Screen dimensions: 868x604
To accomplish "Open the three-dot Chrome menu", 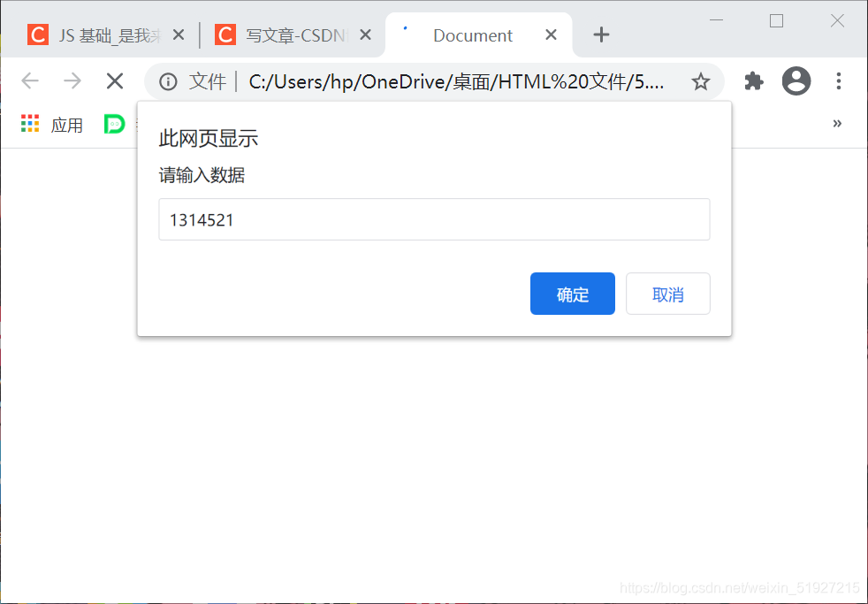I will tap(838, 80).
